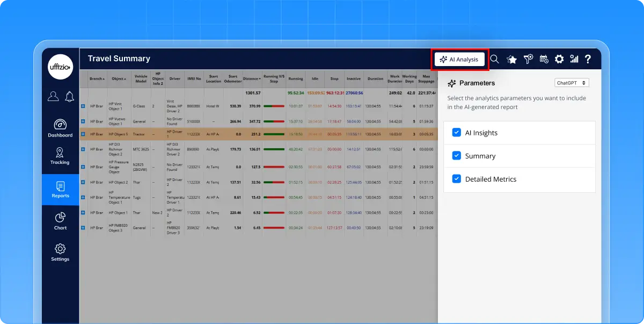Expand the HP Object 5 Tractor row

point(83,134)
